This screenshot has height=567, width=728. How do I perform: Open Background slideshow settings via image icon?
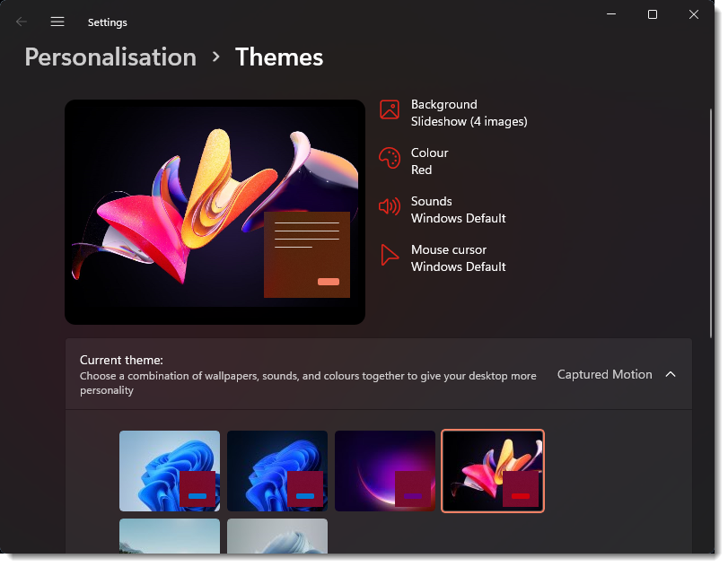pyautogui.click(x=390, y=109)
